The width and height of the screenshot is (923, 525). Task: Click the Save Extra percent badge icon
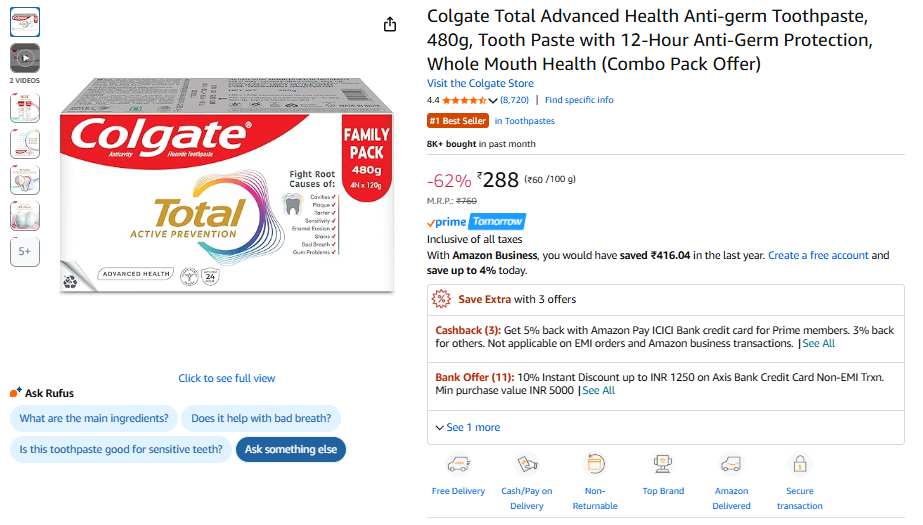(x=441, y=298)
